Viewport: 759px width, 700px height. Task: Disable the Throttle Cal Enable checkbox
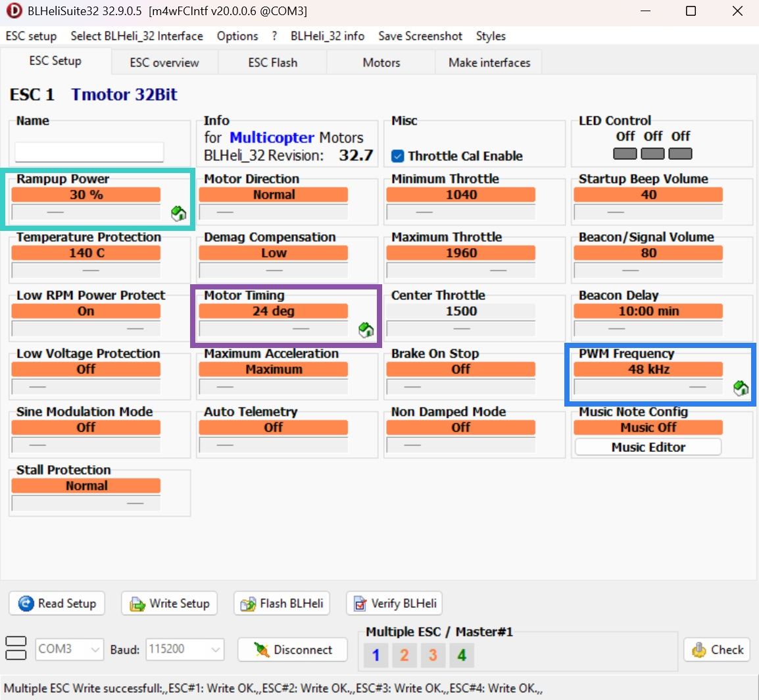click(397, 156)
